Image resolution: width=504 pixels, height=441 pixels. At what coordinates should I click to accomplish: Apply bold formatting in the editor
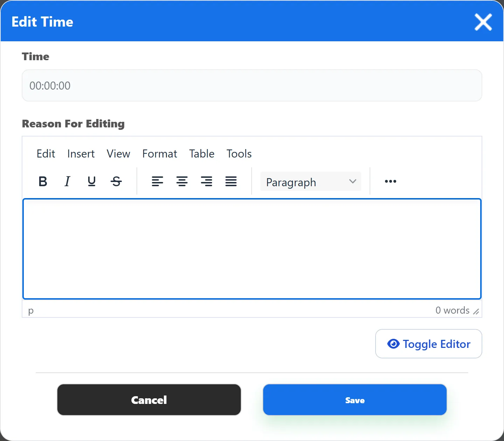pos(43,181)
